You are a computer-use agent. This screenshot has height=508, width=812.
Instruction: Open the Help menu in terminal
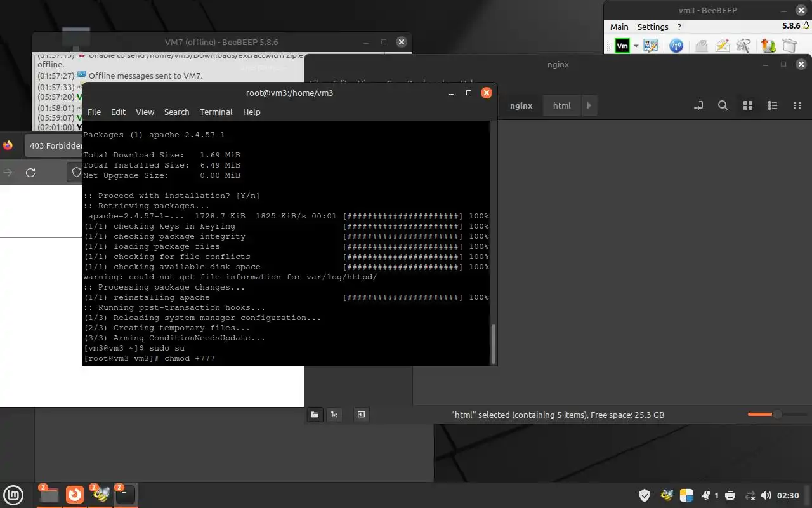click(252, 112)
